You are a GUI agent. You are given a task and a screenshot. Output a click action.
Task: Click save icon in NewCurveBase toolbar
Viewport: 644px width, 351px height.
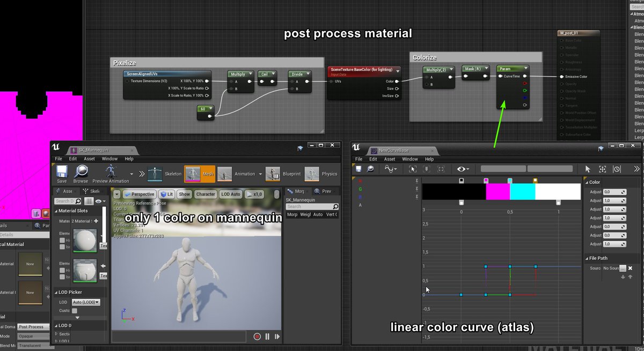pos(358,169)
